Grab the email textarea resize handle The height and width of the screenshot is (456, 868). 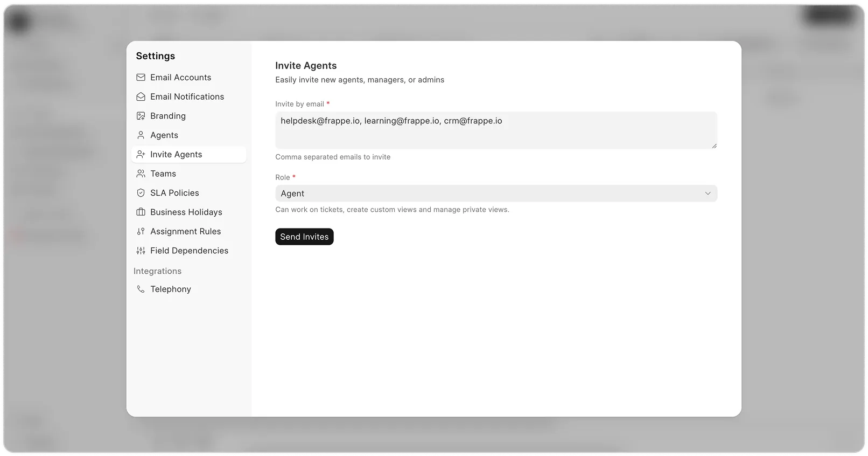click(x=714, y=146)
